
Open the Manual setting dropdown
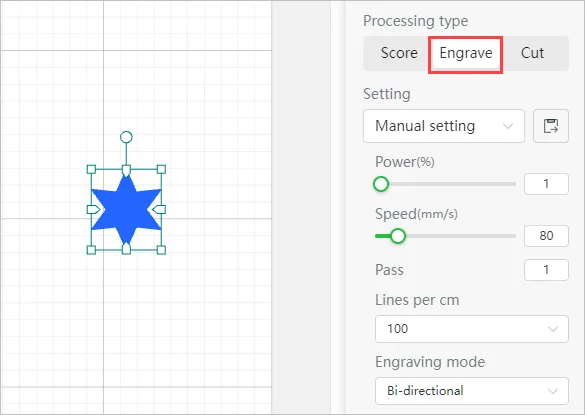tap(444, 126)
